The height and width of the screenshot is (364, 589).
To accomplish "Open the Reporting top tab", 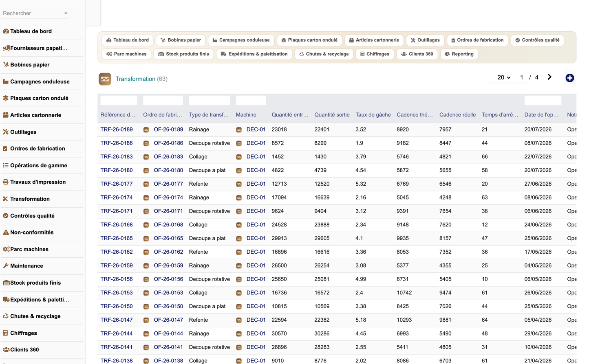I will click(459, 54).
